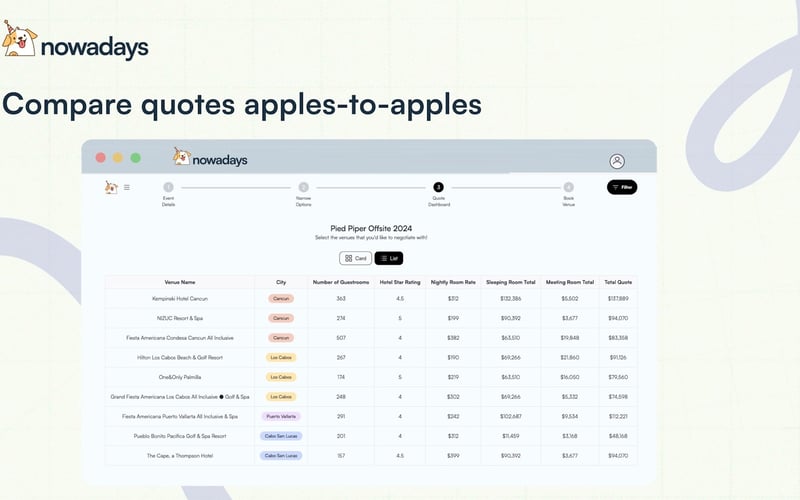Image resolution: width=800 pixels, height=500 pixels.
Task: Switch to Card view
Action: [356, 258]
